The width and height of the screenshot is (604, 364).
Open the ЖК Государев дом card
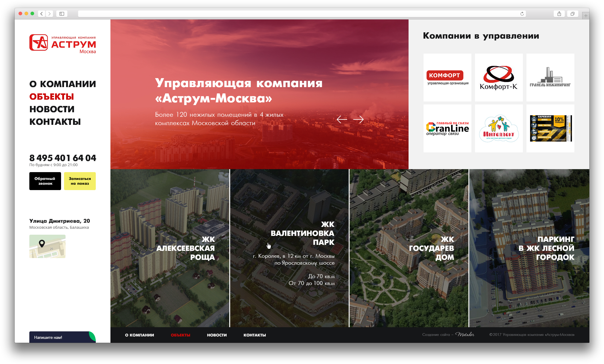click(409, 248)
